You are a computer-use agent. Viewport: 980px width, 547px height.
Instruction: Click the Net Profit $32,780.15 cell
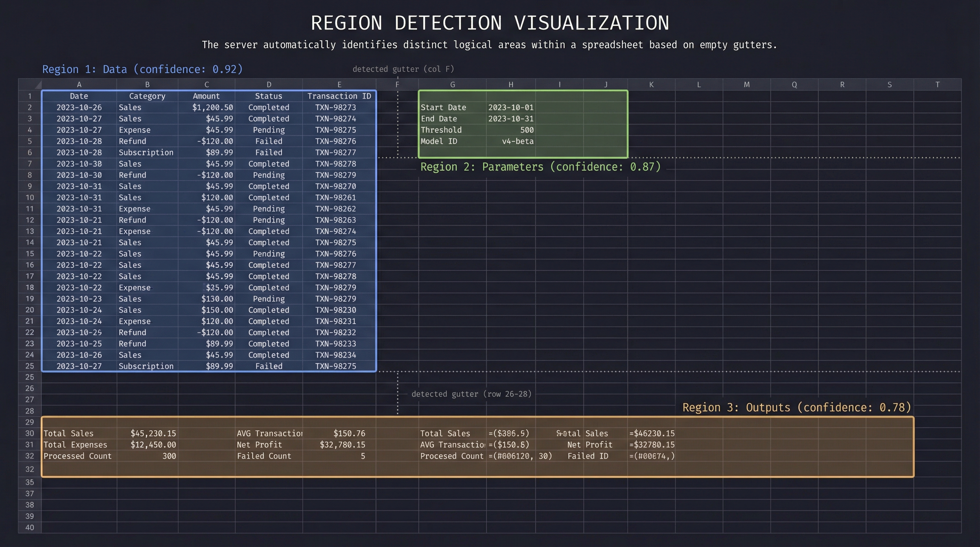point(342,445)
